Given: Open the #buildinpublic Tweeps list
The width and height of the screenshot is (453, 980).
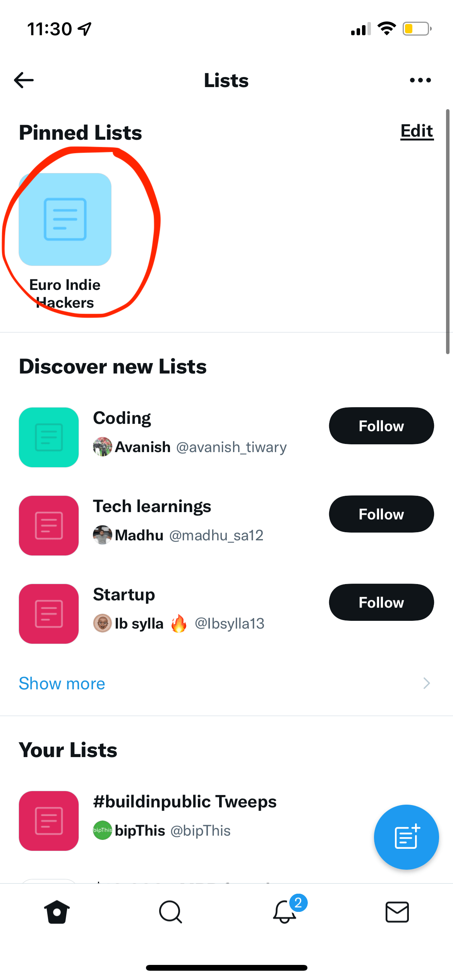Looking at the screenshot, I should pyautogui.click(x=185, y=801).
